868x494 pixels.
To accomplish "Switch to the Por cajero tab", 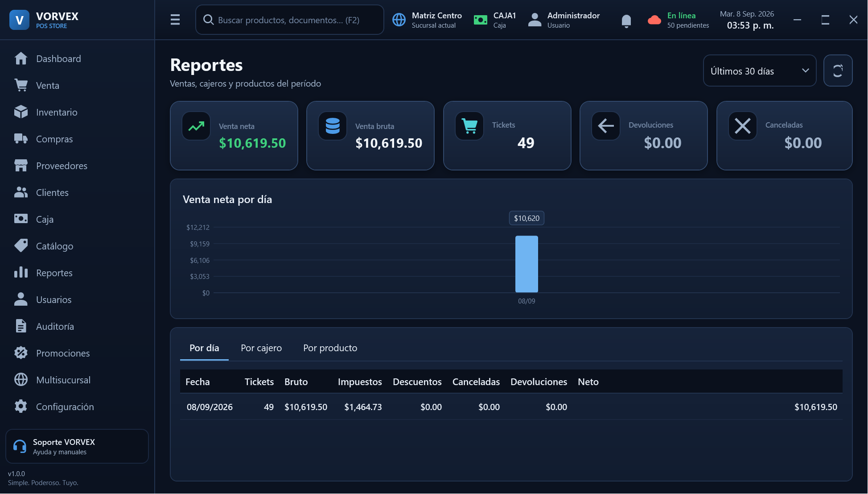I will (x=261, y=348).
